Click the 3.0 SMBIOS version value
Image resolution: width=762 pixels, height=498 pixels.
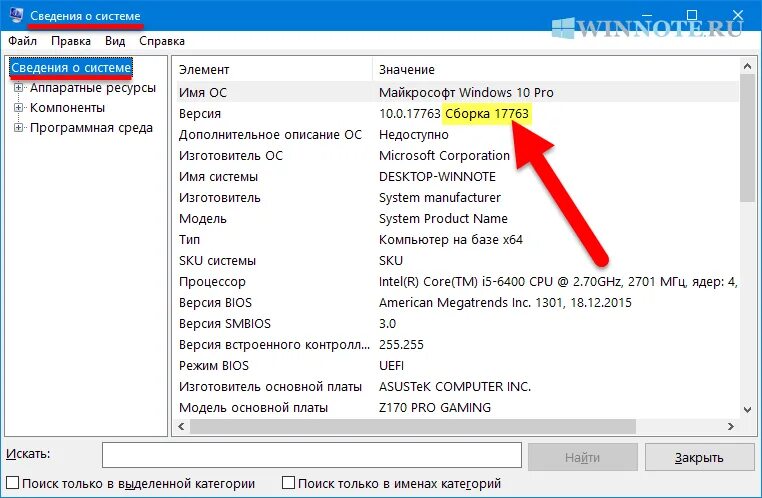pyautogui.click(x=387, y=324)
